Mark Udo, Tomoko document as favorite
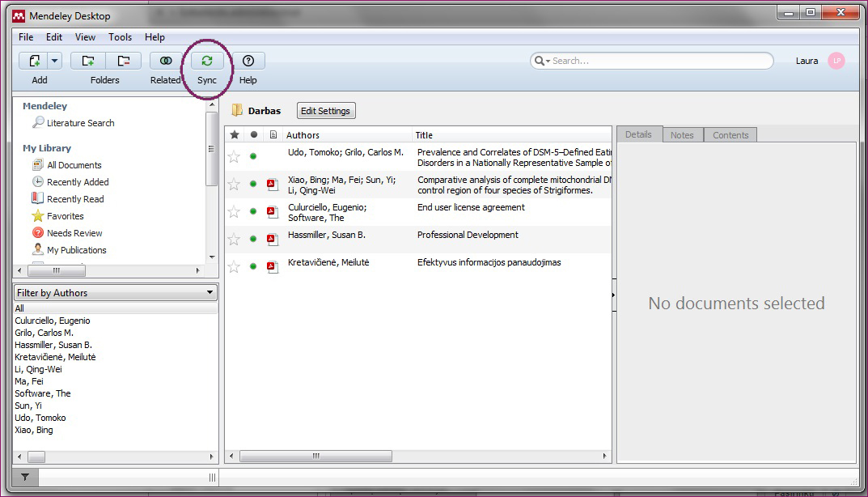The height and width of the screenshot is (497, 868). click(x=234, y=156)
